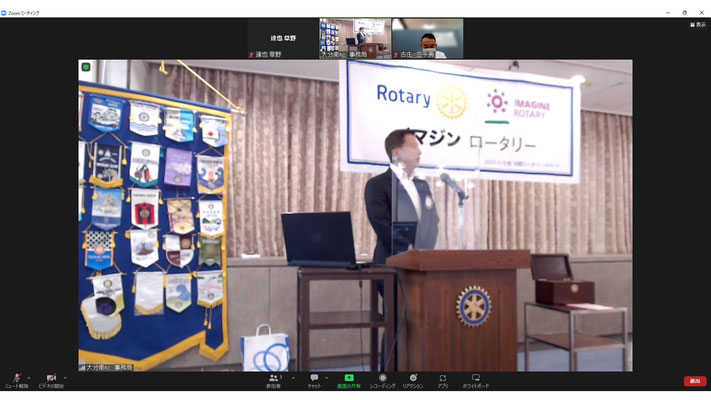
Task: Start recording with the Record icon
Action: pos(383,381)
